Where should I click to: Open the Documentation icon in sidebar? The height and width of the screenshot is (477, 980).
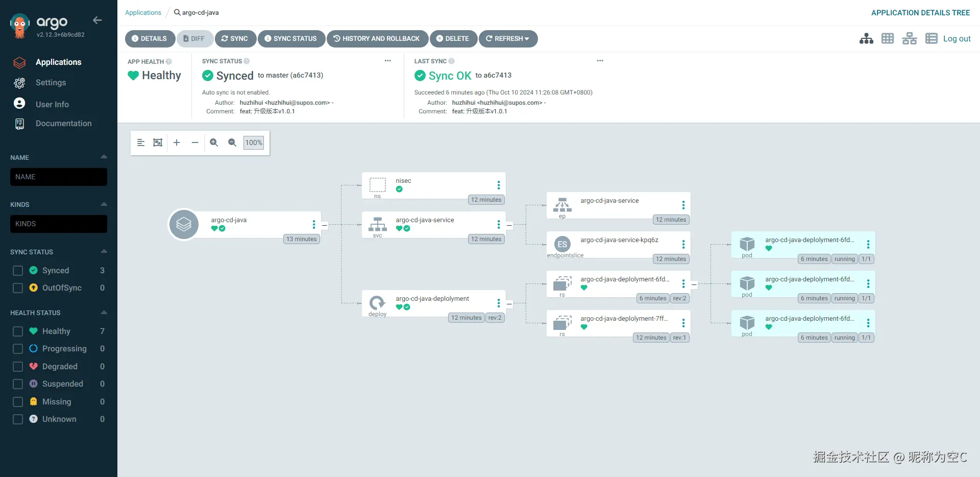(x=19, y=124)
